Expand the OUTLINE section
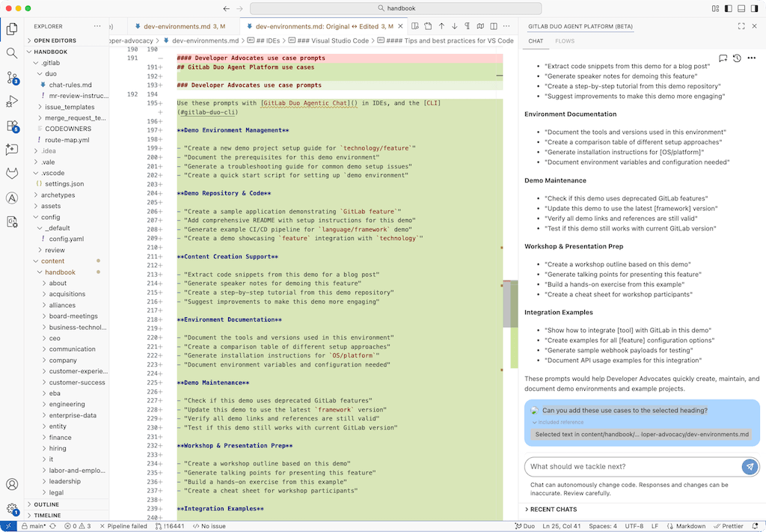766x532 pixels. pyautogui.click(x=67, y=504)
